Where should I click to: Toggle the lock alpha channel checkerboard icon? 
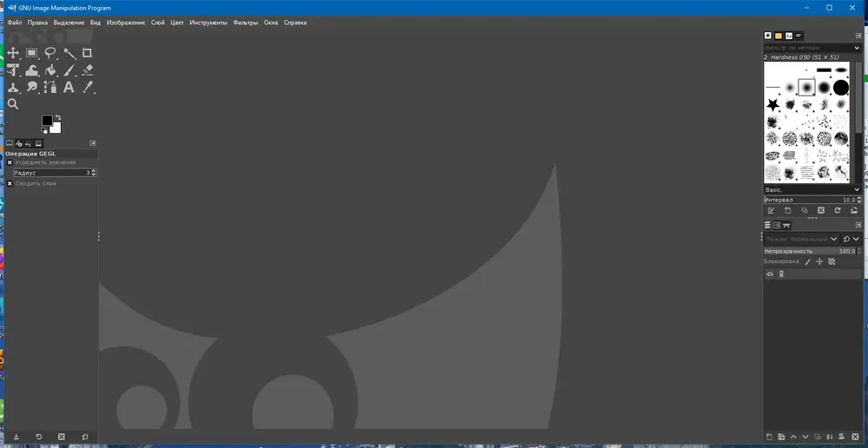click(x=832, y=261)
